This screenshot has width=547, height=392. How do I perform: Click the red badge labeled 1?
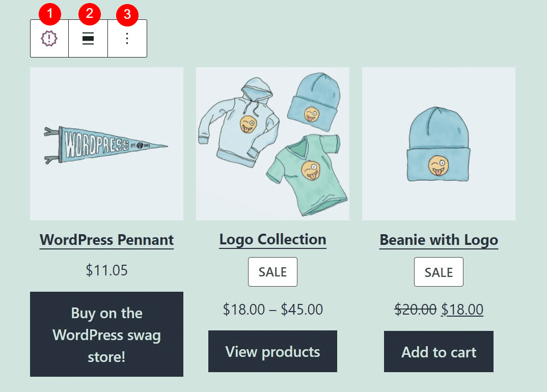tap(49, 14)
